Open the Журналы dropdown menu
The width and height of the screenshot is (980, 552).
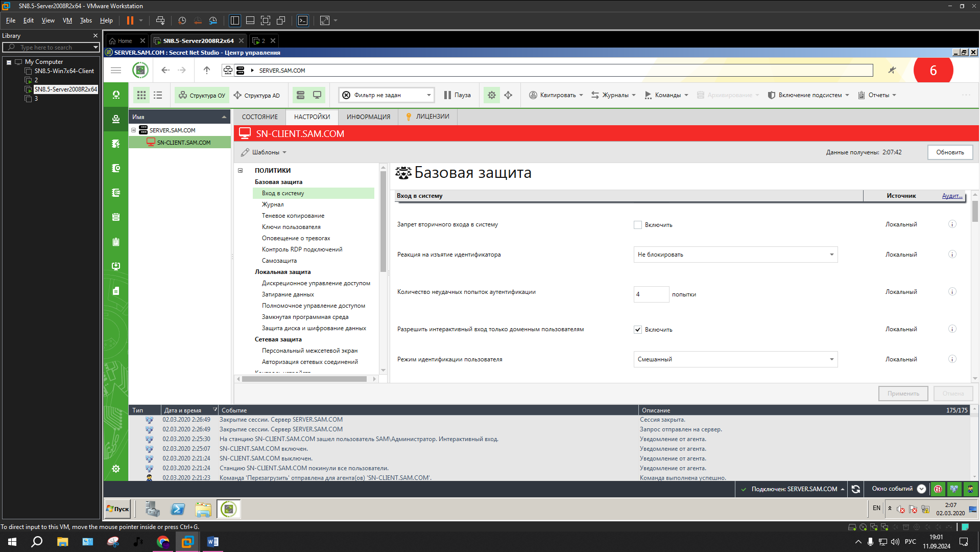pos(613,95)
